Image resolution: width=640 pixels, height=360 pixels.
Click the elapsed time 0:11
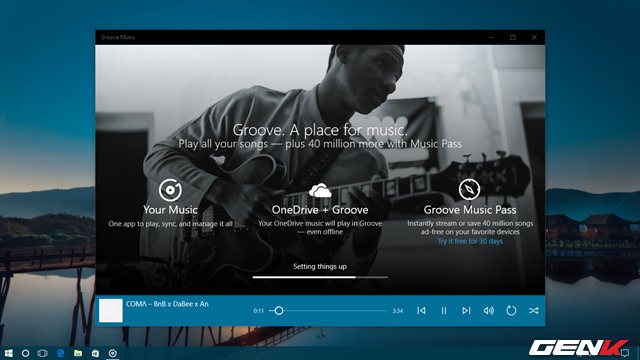(x=258, y=311)
